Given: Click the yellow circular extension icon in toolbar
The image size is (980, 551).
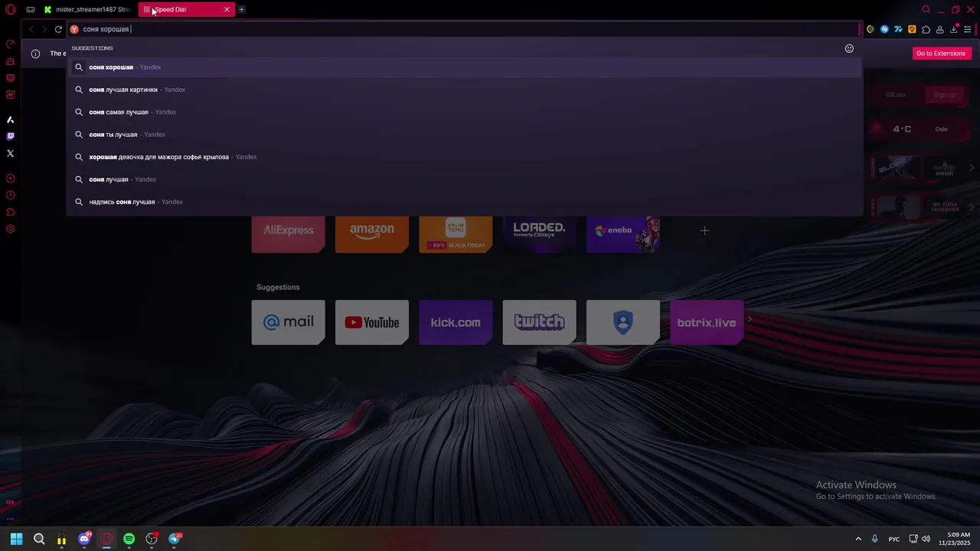Looking at the screenshot, I should (871, 29).
